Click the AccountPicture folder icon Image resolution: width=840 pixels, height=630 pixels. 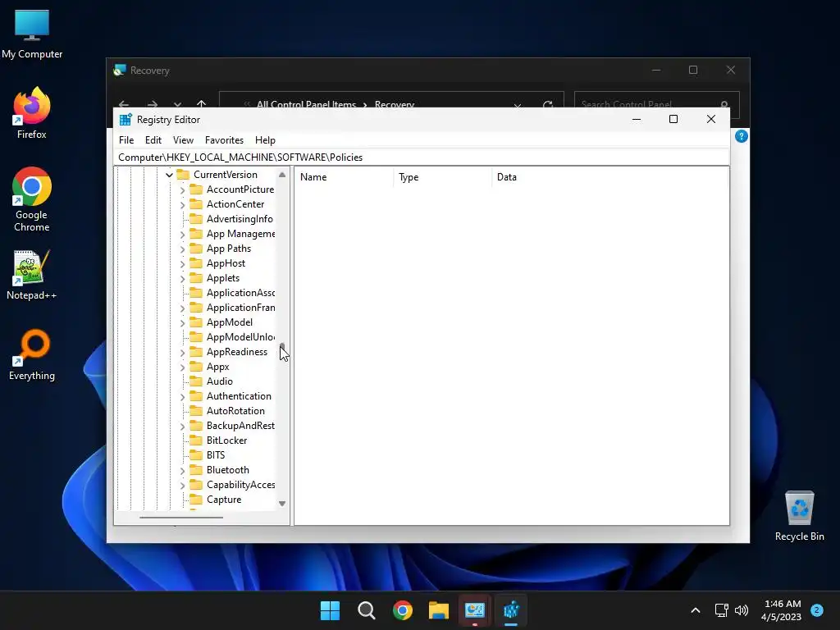(196, 189)
